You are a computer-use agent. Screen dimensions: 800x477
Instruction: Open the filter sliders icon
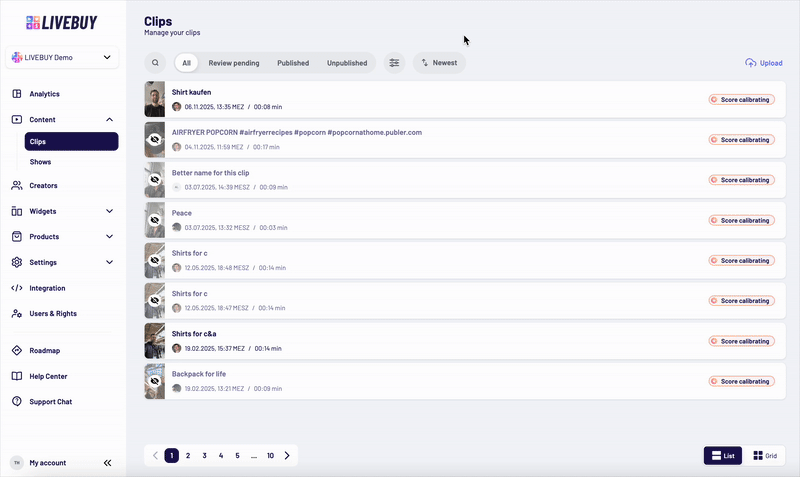pos(394,63)
